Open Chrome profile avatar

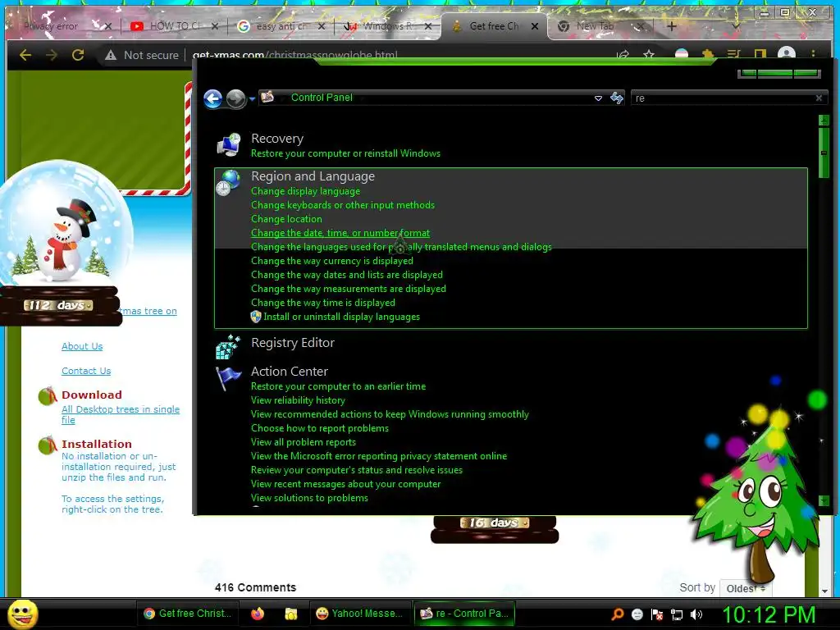(x=786, y=53)
